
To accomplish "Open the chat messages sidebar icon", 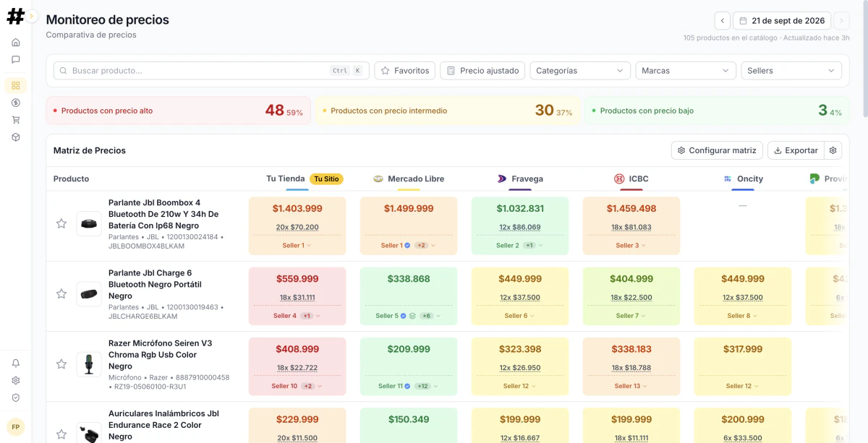I will pos(16,59).
